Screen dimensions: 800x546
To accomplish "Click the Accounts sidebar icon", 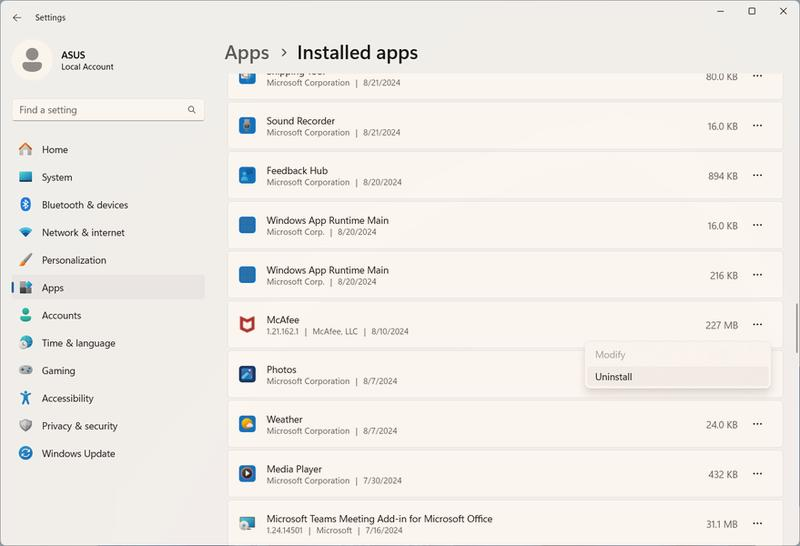I will (x=26, y=315).
